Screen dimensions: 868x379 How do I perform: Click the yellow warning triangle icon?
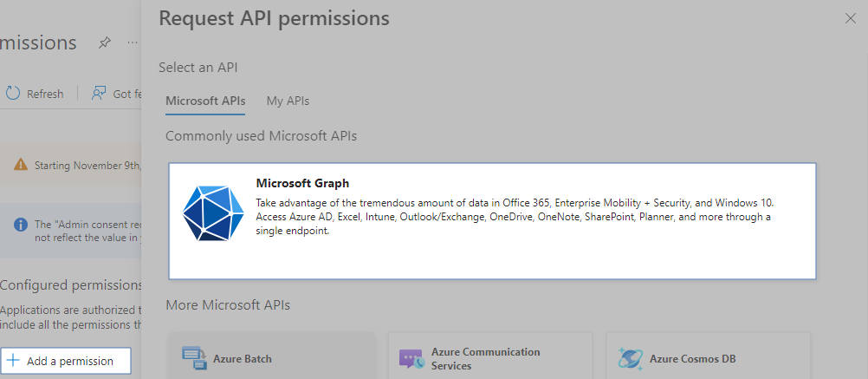point(21,165)
